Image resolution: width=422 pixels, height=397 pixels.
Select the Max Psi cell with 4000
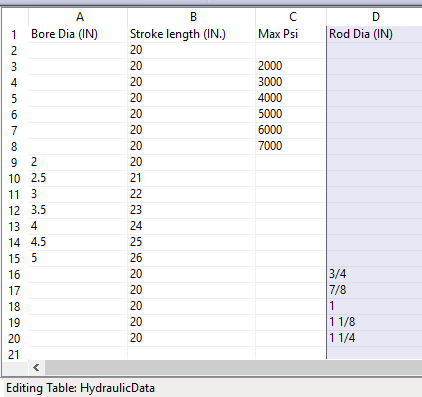291,98
